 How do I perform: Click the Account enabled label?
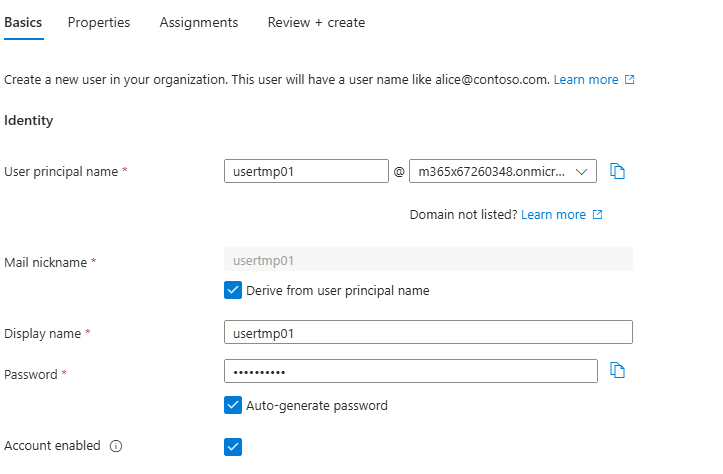tap(52, 445)
